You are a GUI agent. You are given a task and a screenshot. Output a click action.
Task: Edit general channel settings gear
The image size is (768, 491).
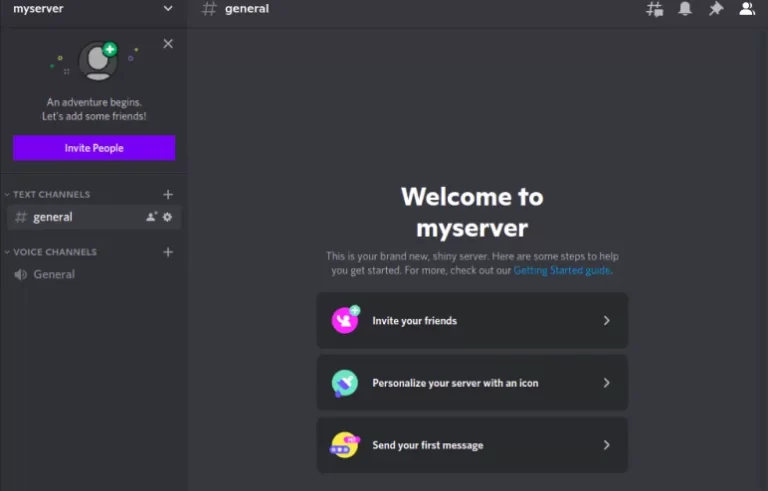coord(167,217)
